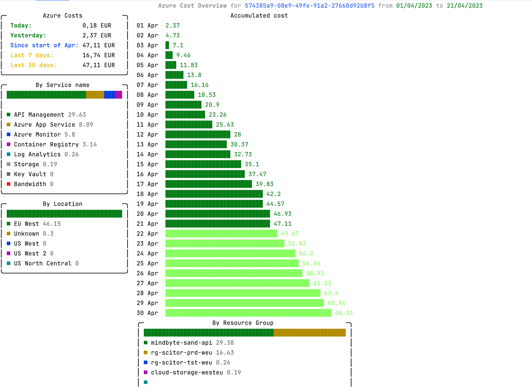This screenshot has height=392, width=532.
Task: Click the Container Registry legend square
Action: tap(9, 144)
